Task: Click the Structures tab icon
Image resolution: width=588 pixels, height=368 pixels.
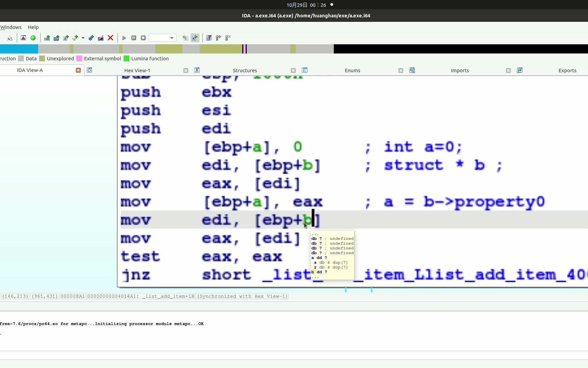Action: pyautogui.click(x=197, y=70)
